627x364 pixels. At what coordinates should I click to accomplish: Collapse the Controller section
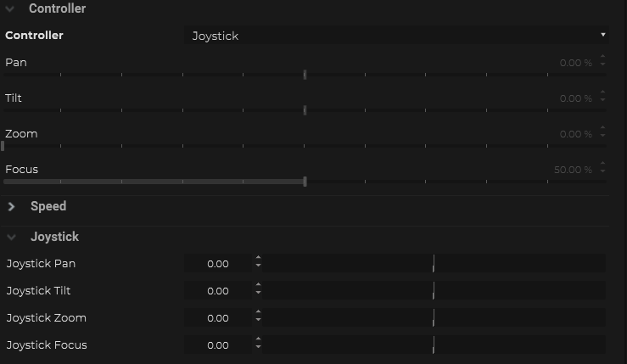(x=11, y=8)
